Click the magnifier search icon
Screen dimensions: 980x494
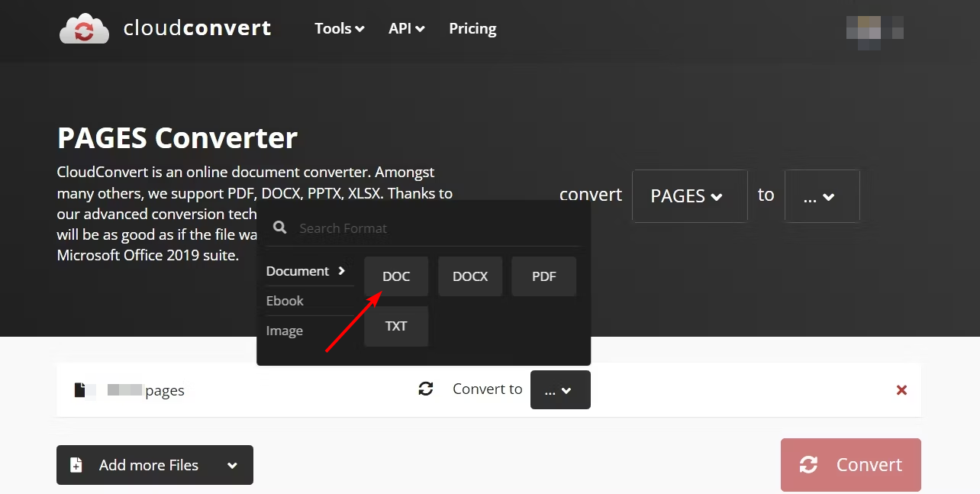280,228
